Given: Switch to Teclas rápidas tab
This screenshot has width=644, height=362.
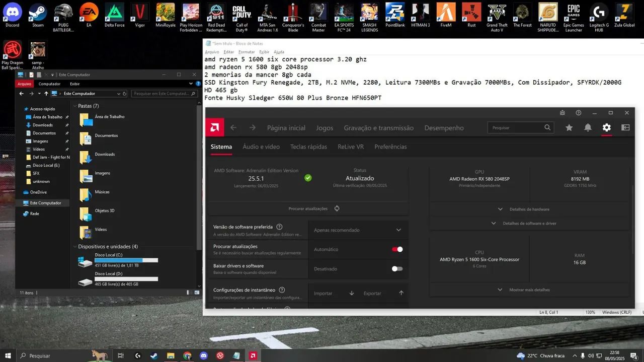Looking at the screenshot, I should tap(308, 147).
